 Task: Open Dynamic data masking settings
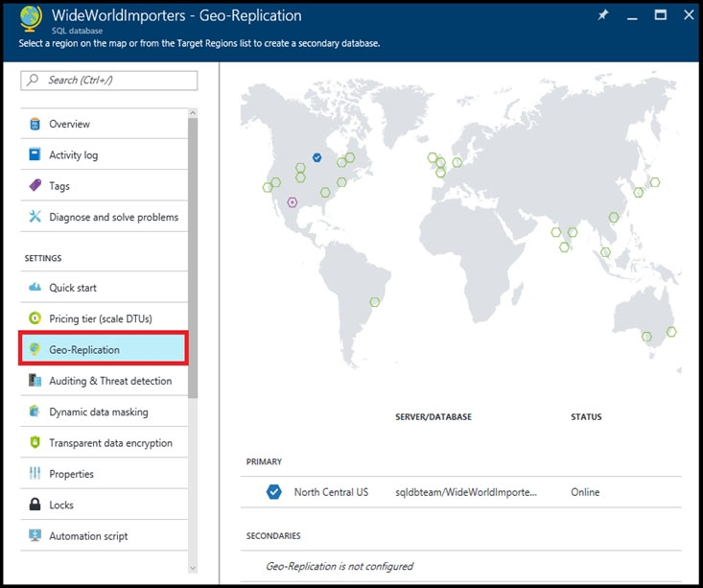click(x=104, y=411)
